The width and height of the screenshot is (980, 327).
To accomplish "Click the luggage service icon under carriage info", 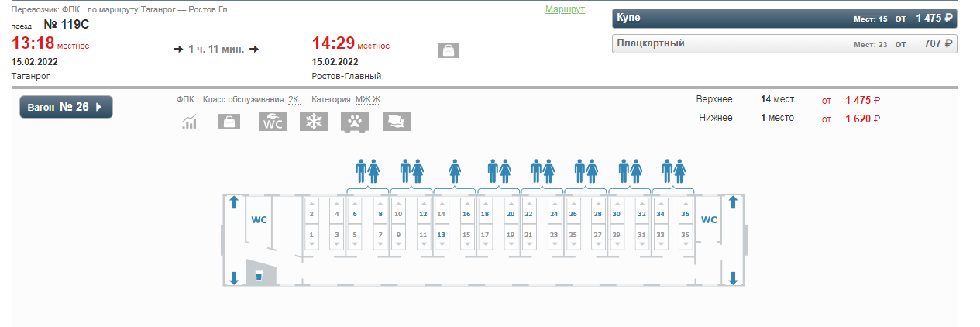I will click(x=229, y=122).
